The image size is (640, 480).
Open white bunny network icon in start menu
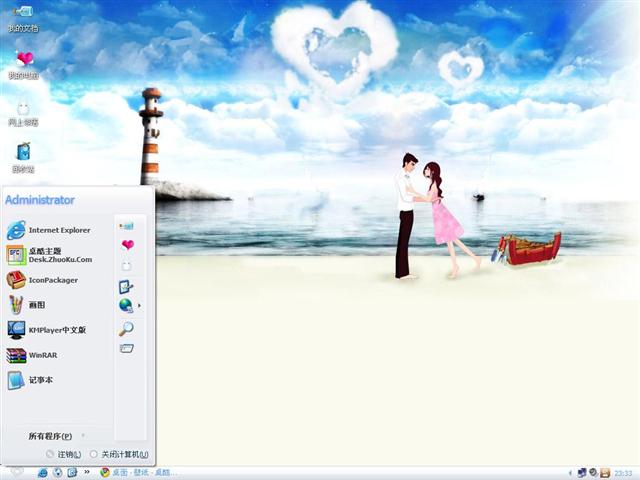coord(127,266)
